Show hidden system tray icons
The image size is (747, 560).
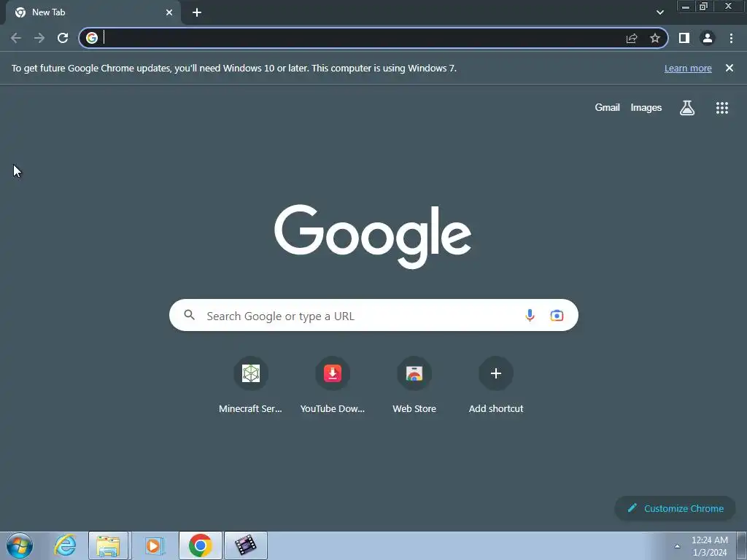click(x=677, y=547)
